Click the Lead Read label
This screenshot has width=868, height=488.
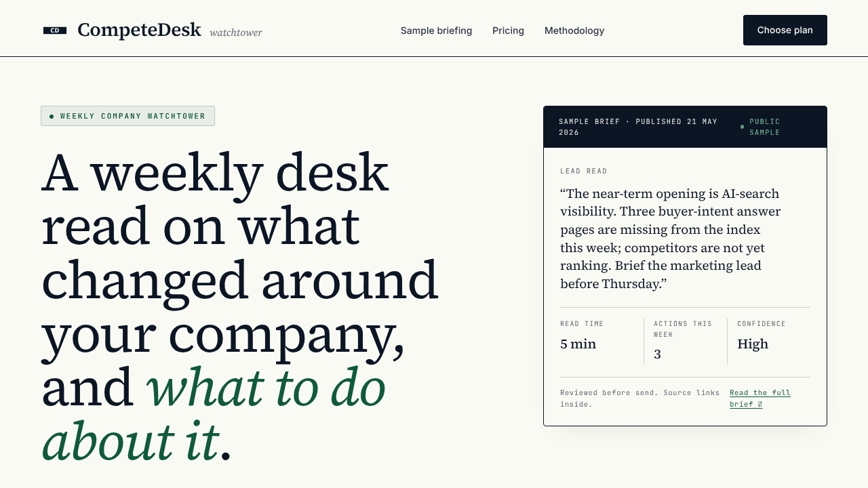pyautogui.click(x=584, y=171)
